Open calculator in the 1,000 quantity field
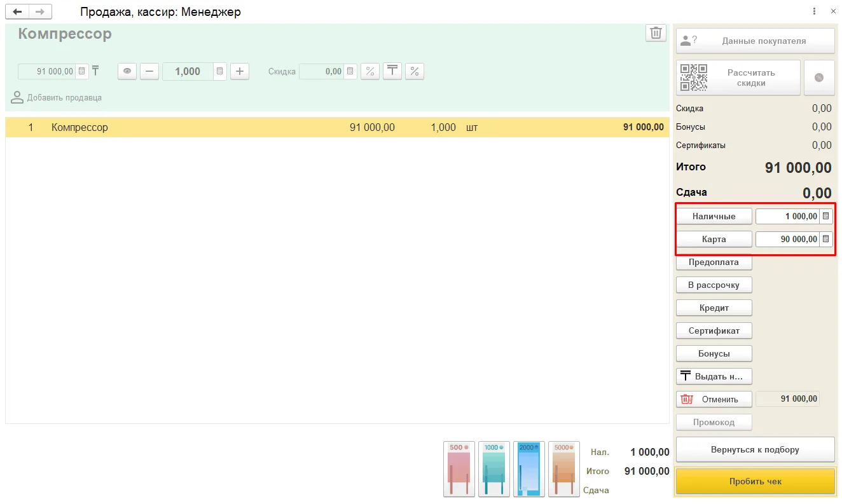Viewport: 842px width, 504px height. tap(219, 71)
